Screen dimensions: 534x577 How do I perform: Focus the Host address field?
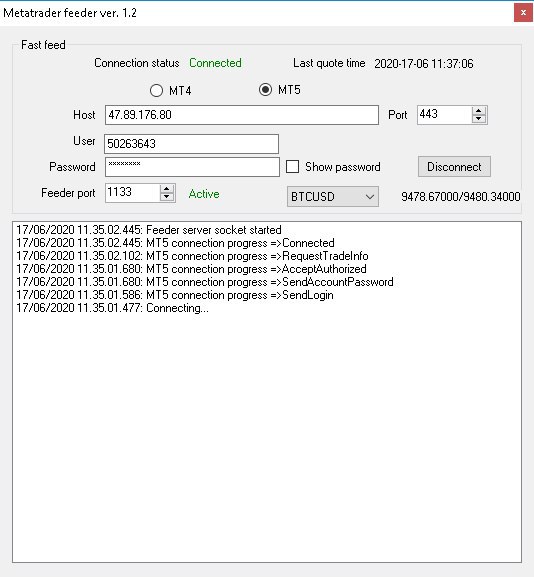(242, 115)
